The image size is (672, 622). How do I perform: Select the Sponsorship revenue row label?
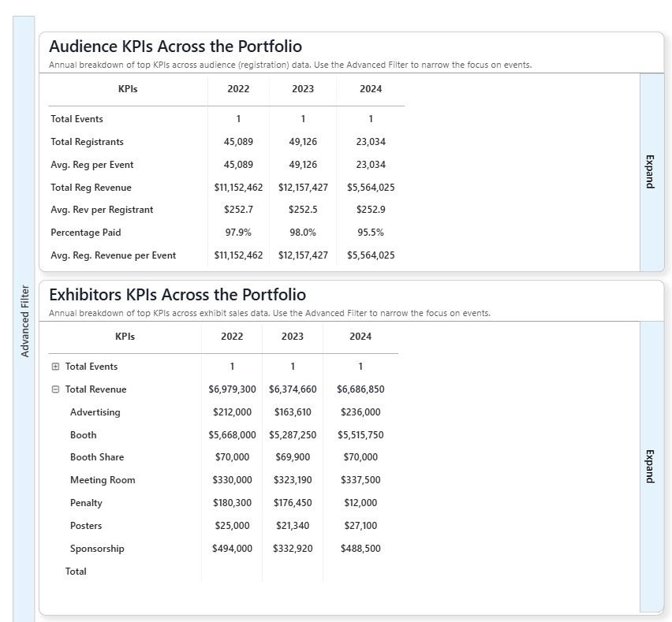tap(97, 549)
